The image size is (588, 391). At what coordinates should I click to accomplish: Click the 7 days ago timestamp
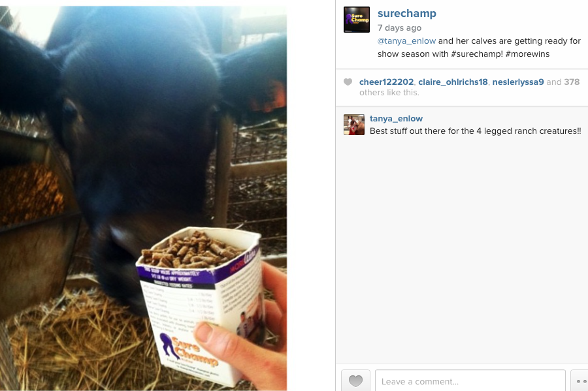399,28
